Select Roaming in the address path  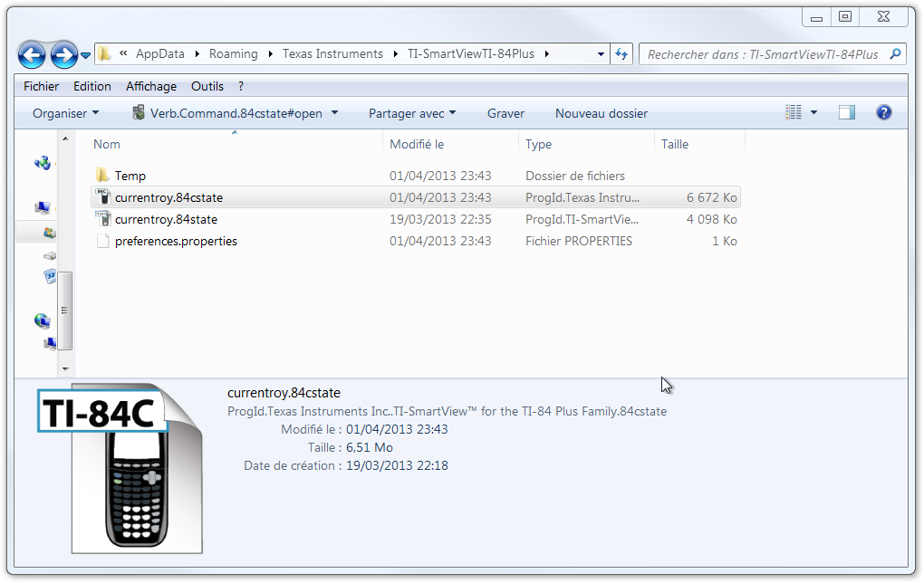234,54
